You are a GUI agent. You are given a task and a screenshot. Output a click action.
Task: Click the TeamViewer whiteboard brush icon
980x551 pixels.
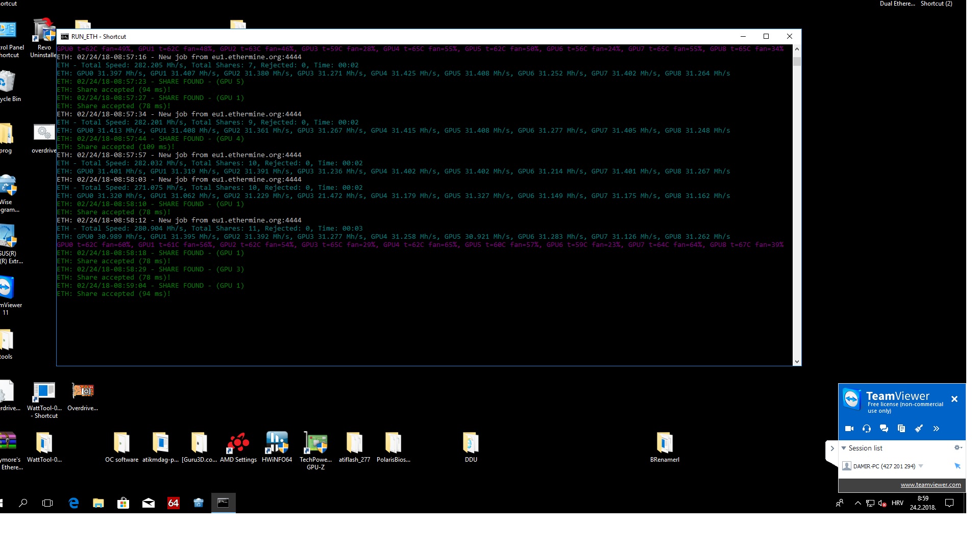pyautogui.click(x=919, y=429)
